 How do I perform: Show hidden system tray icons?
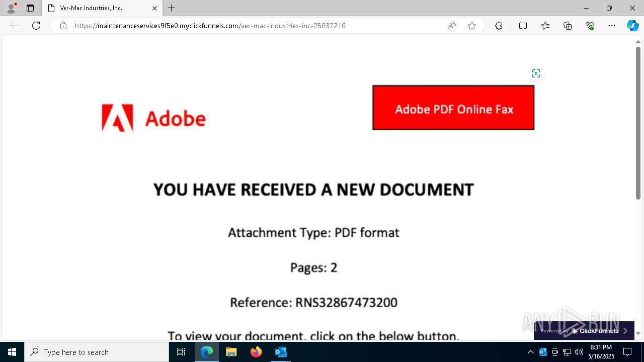click(x=530, y=352)
